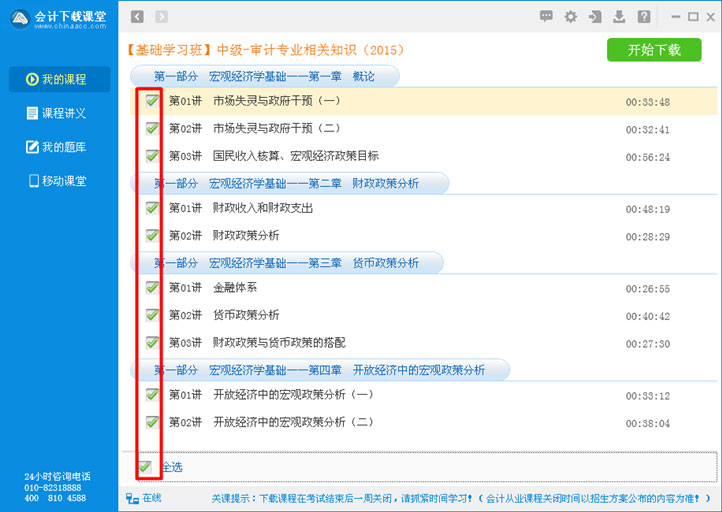This screenshot has height=512, width=722.
Task: Uncheck 第01讲 市场失灵与政府干预（一）
Action: pyautogui.click(x=152, y=101)
